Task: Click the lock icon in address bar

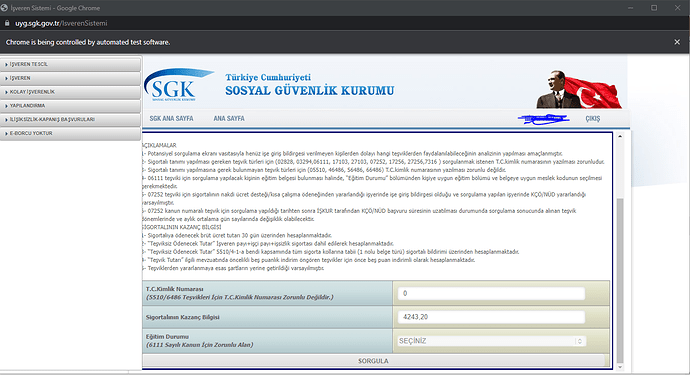Action: pos(7,23)
